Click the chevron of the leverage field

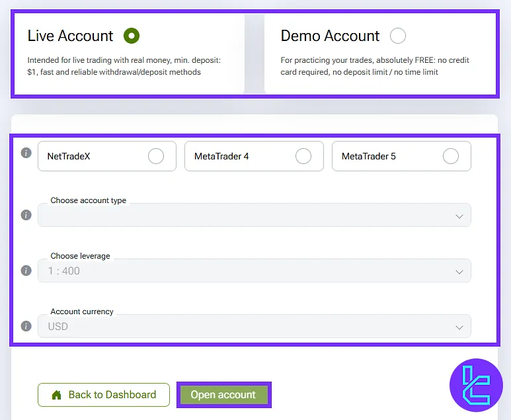[x=459, y=272]
